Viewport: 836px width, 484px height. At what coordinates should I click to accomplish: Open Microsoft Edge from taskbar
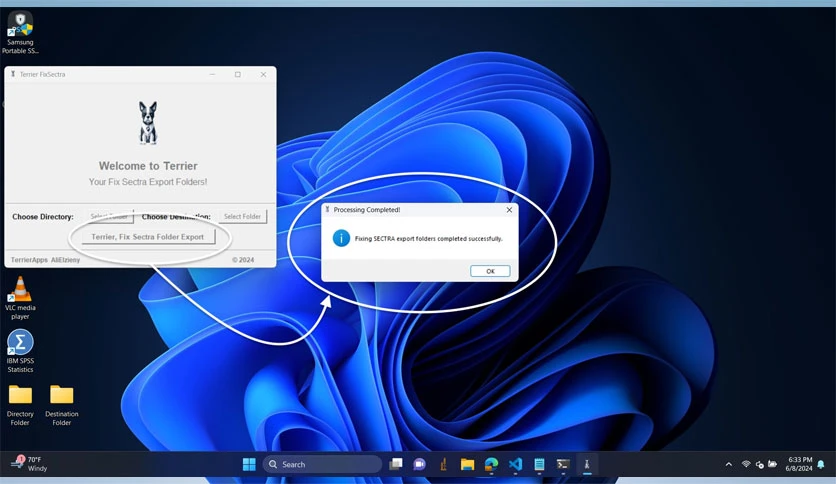pos(491,464)
